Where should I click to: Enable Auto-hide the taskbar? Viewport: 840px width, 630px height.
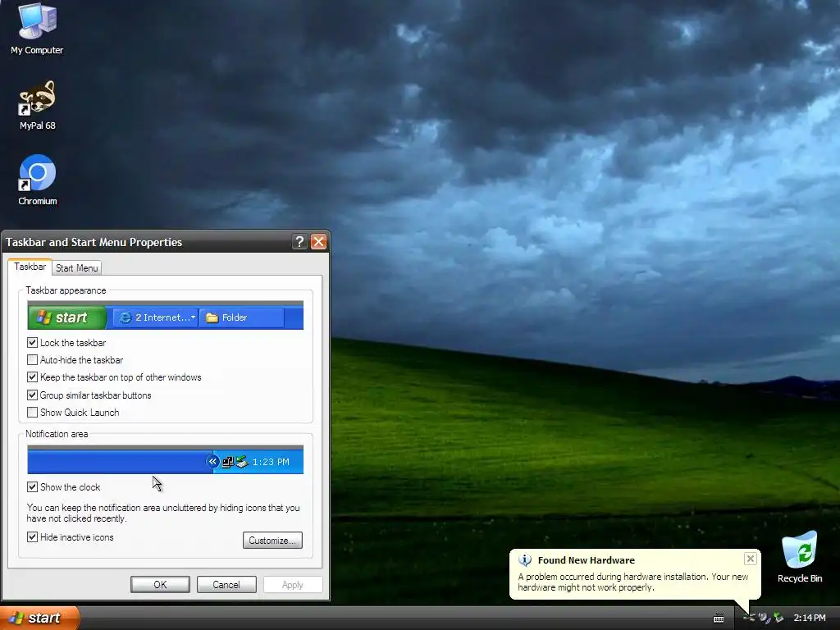tap(75, 360)
